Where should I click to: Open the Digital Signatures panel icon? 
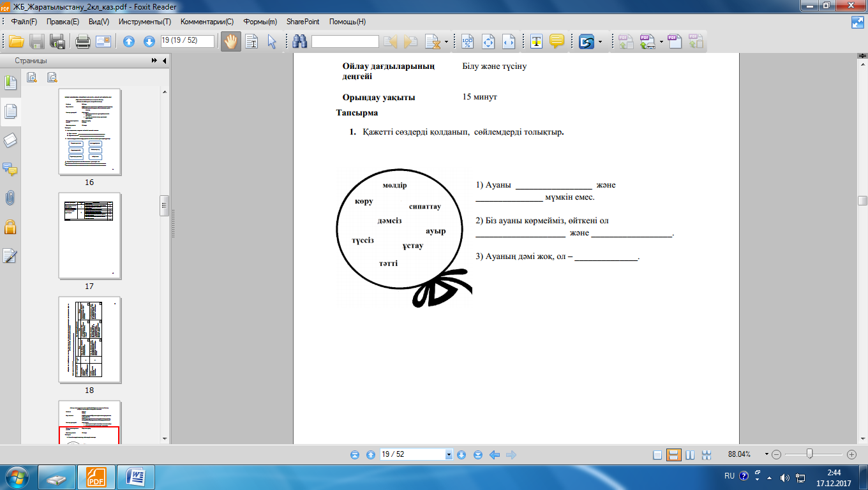coord(10,256)
